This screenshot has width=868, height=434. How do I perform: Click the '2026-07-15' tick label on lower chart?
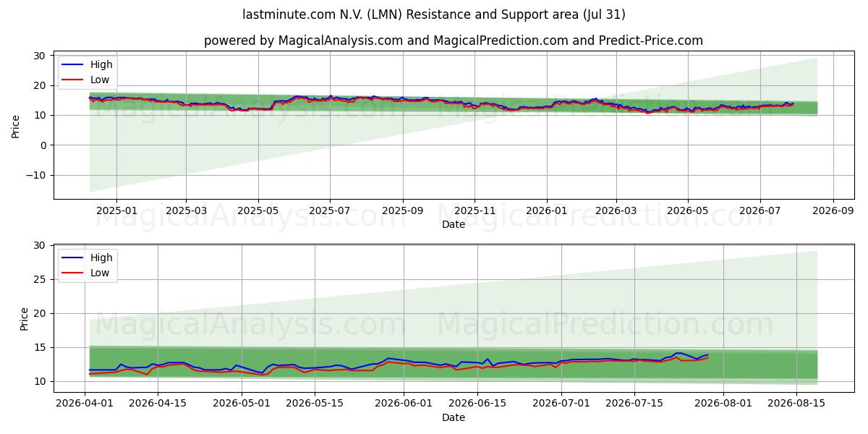click(634, 404)
